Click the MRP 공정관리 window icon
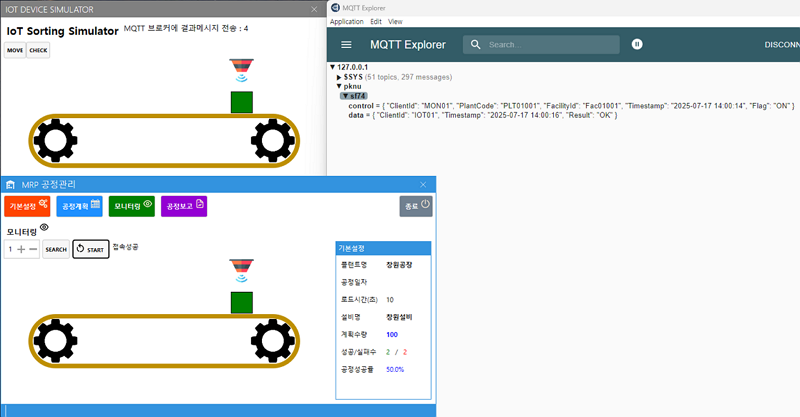Image resolution: width=800 pixels, height=417 pixels. (10, 185)
